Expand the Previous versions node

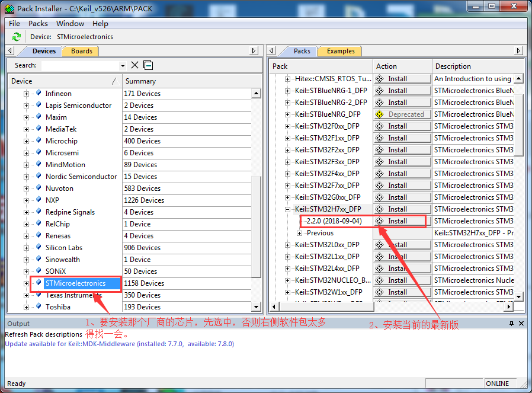[x=299, y=233]
